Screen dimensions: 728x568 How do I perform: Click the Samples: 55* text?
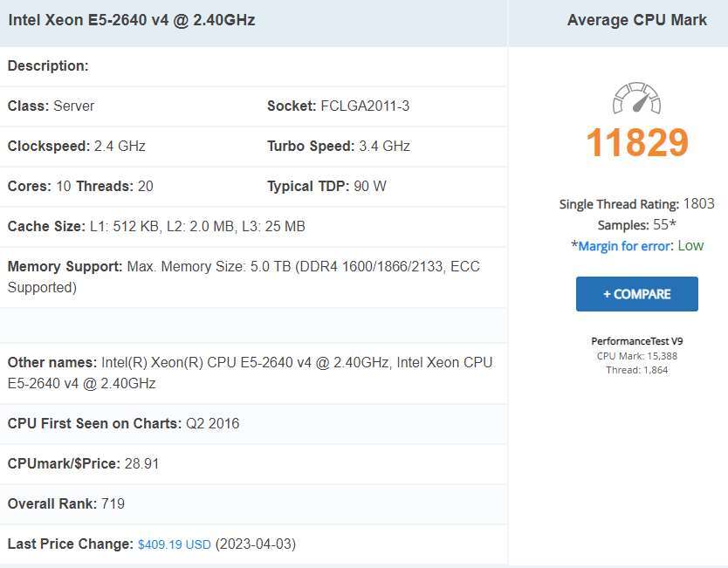(636, 225)
